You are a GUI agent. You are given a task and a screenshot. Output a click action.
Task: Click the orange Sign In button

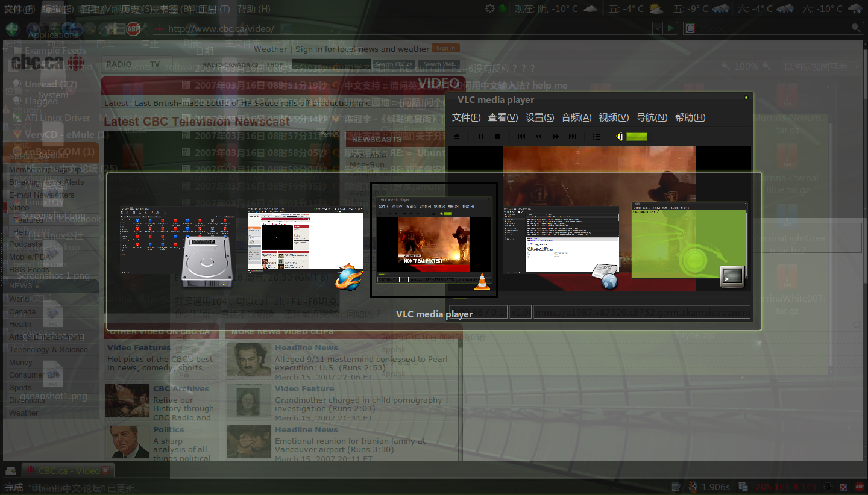pyautogui.click(x=445, y=48)
